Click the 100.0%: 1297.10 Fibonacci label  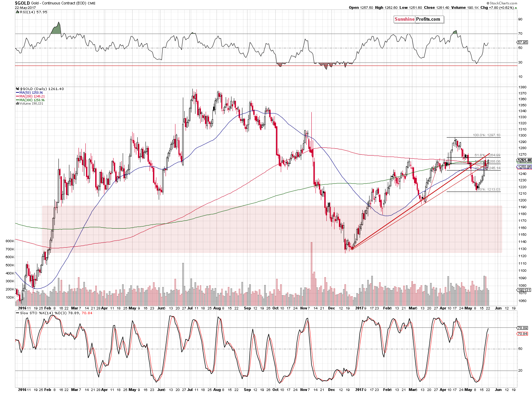click(487, 135)
